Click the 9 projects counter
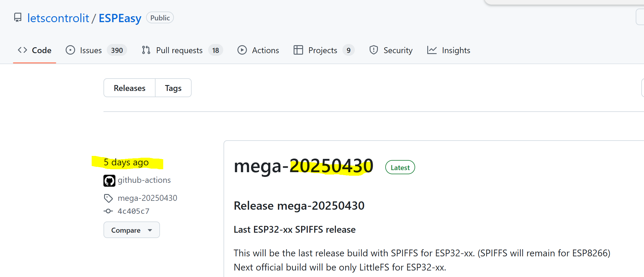This screenshot has width=644, height=277. click(x=349, y=50)
